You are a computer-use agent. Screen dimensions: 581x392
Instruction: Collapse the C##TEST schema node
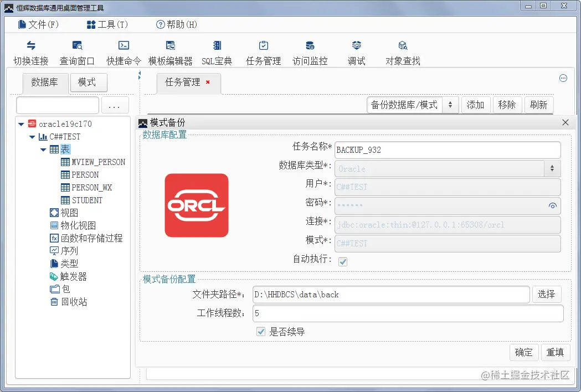tap(32, 137)
